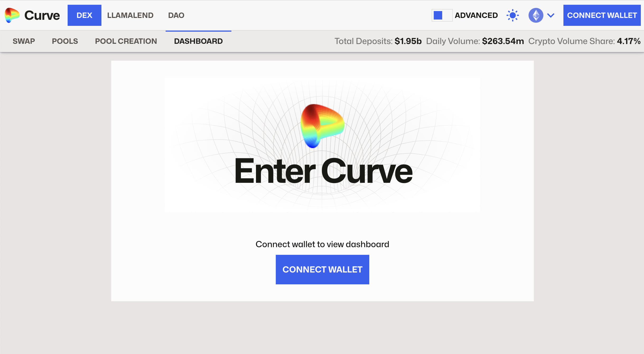Open POOL CREATION page
644x354 pixels.
[x=126, y=41]
